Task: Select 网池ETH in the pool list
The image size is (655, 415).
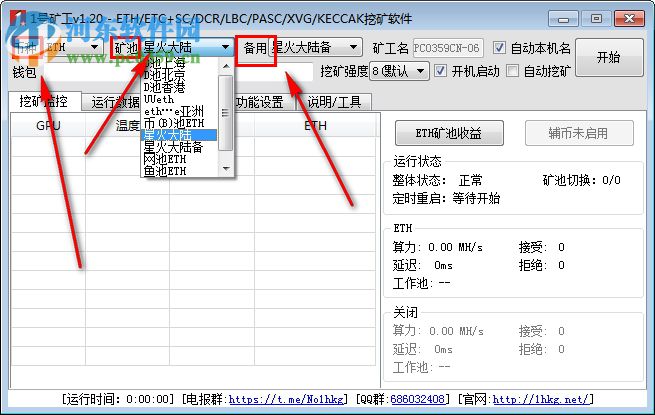Action: [180, 159]
